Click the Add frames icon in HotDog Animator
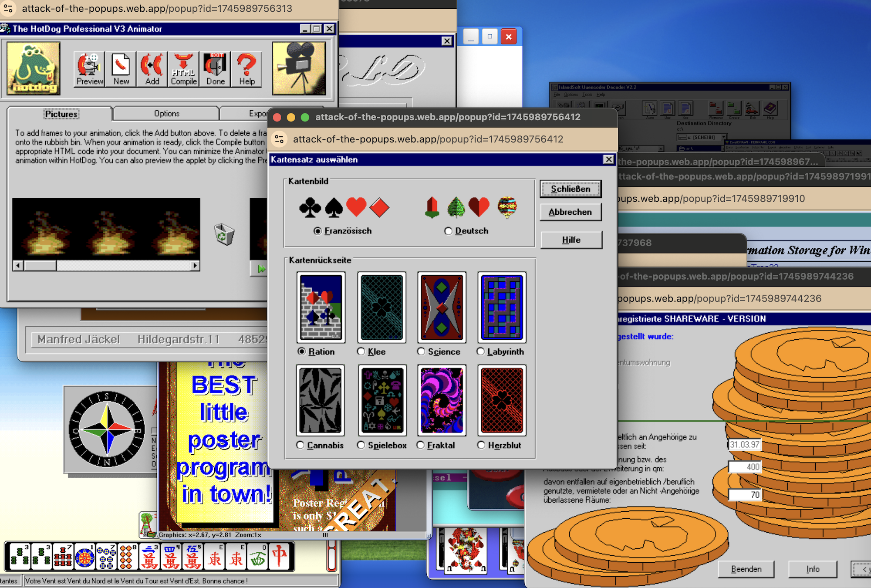This screenshot has height=588, width=871. pyautogui.click(x=152, y=69)
